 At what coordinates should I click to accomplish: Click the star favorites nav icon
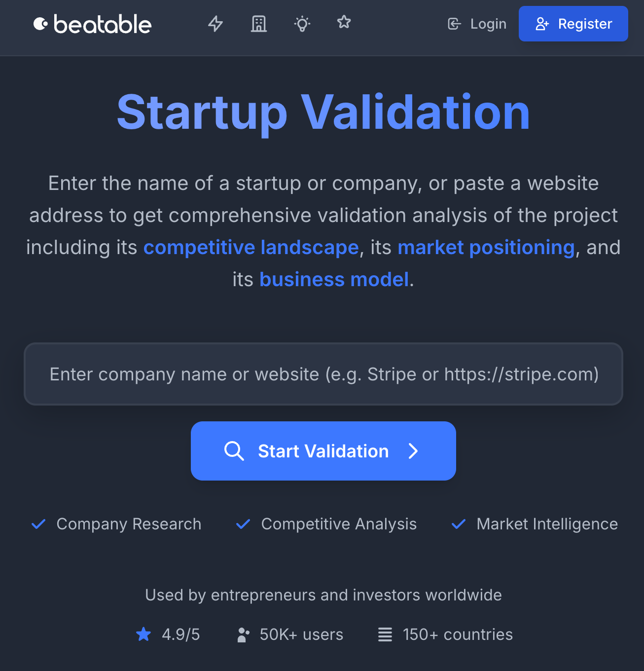point(344,22)
